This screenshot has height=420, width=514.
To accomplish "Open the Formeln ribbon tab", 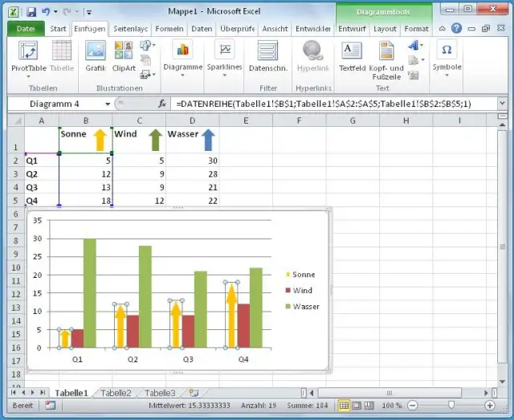I will [x=169, y=29].
